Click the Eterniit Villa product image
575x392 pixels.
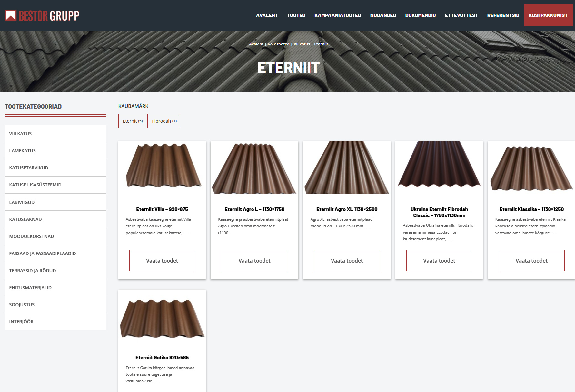click(162, 167)
